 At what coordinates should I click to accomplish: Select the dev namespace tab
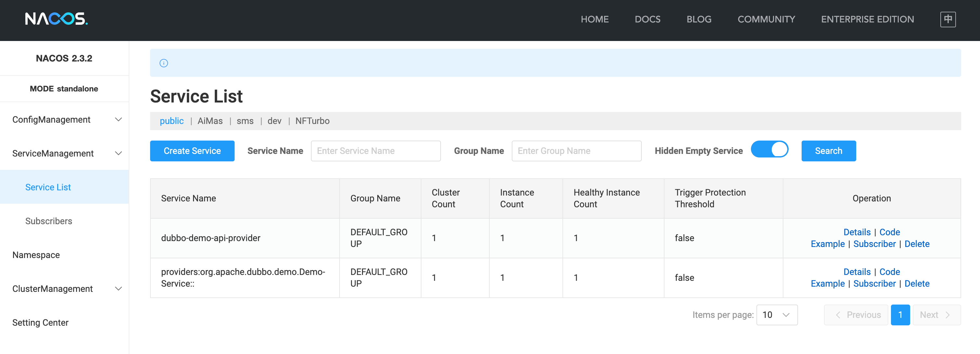click(274, 121)
